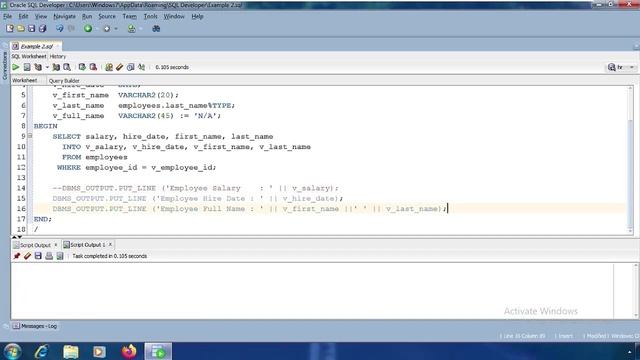Click the Unshared SQL Worksheet icon
The width and height of the screenshot is (640, 360).
[x=109, y=67]
